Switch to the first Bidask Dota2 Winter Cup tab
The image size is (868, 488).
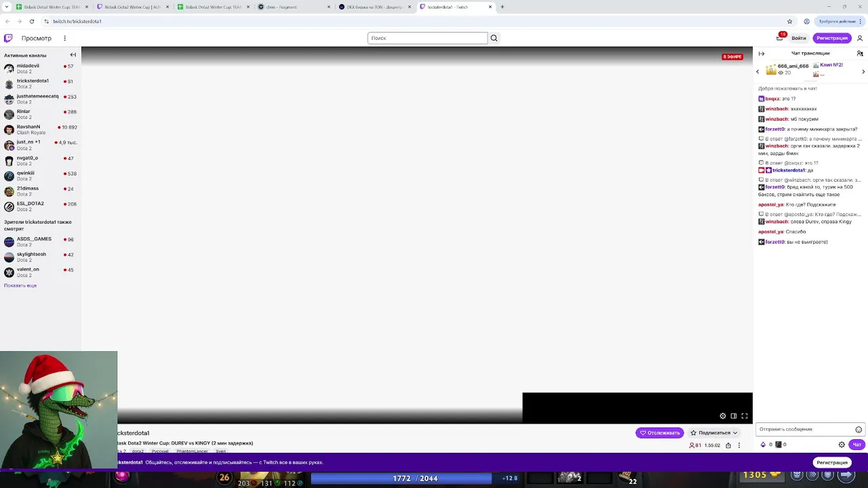click(x=52, y=7)
